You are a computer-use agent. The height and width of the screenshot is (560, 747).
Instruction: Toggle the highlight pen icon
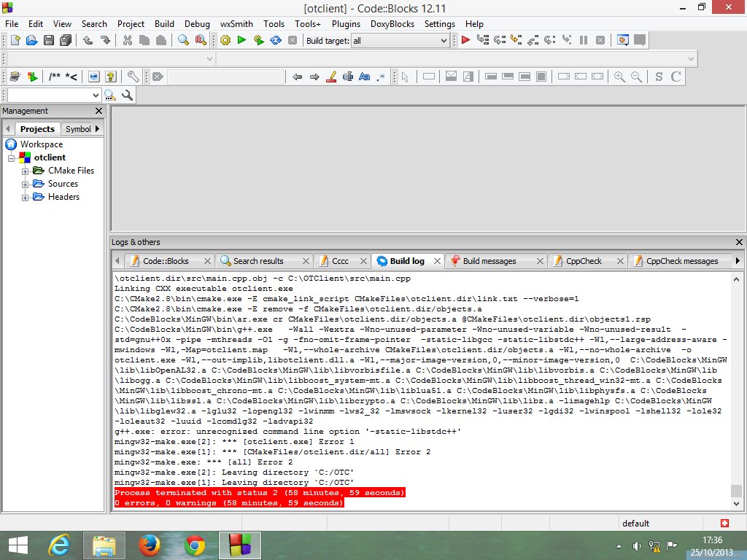coord(332,77)
